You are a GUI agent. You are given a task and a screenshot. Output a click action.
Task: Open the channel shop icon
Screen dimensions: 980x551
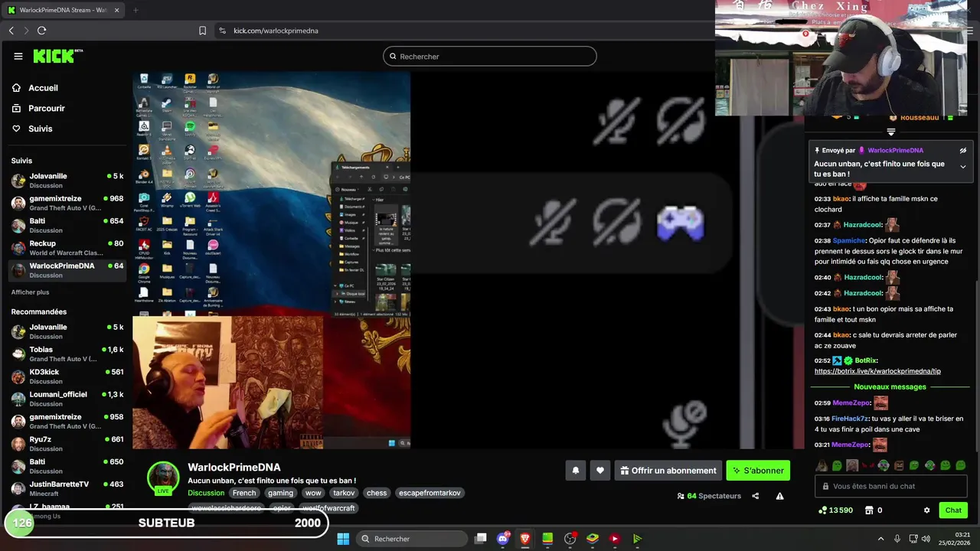pos(869,510)
